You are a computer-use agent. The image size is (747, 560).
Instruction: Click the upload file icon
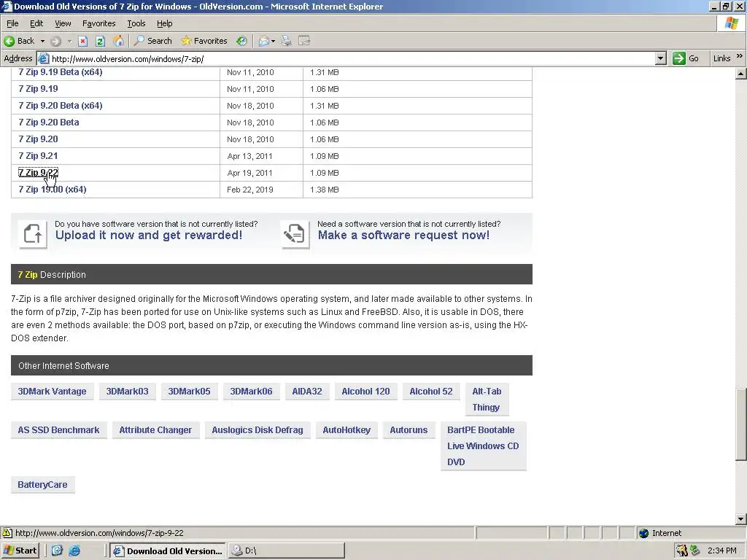32,234
